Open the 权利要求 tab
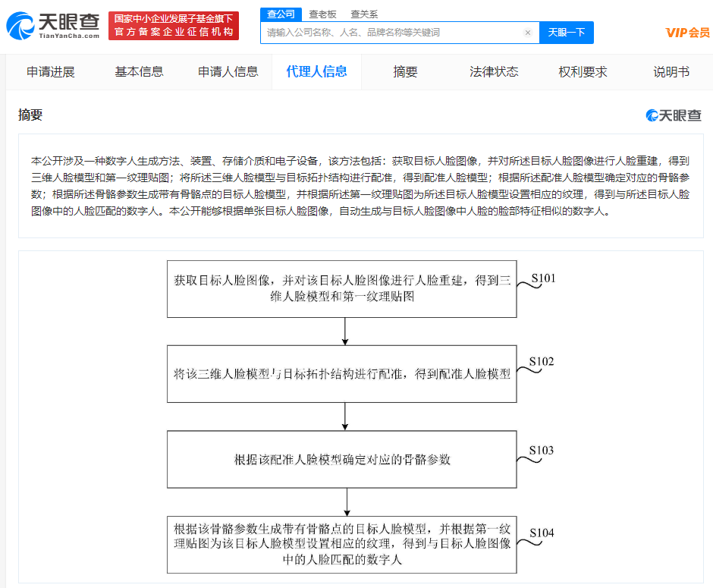The width and height of the screenshot is (713, 588). [583, 72]
